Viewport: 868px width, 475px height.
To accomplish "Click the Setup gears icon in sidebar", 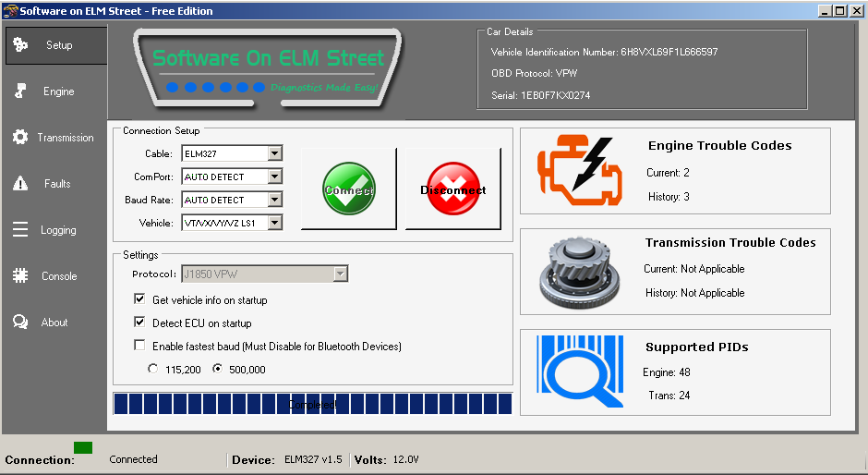I will tap(20, 44).
